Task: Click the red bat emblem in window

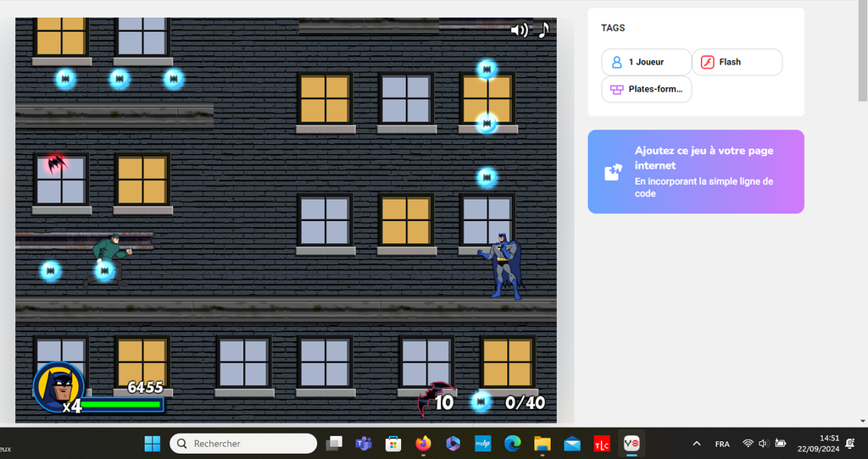Action: click(56, 163)
